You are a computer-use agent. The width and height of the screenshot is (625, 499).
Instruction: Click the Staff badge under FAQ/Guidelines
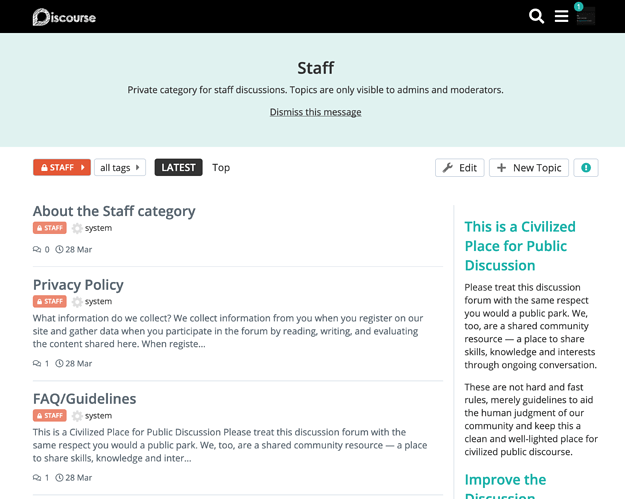[x=50, y=415]
